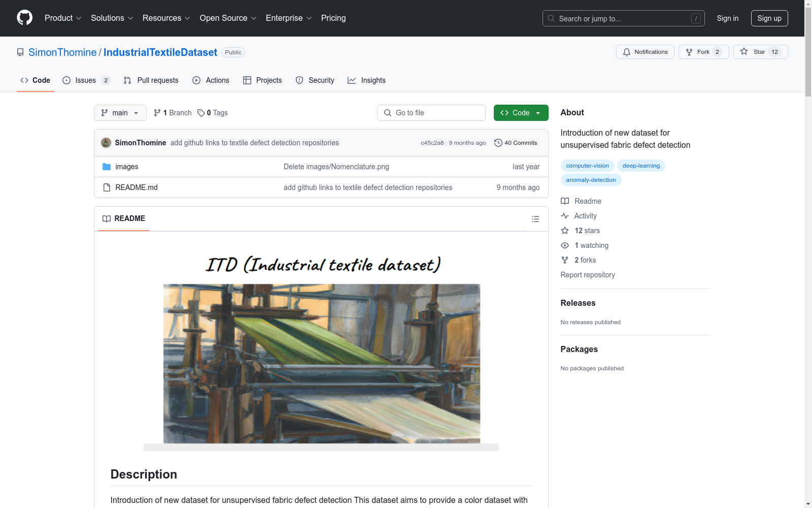This screenshot has width=812, height=508.
Task: Open the Pricing page
Action: coord(333,18)
